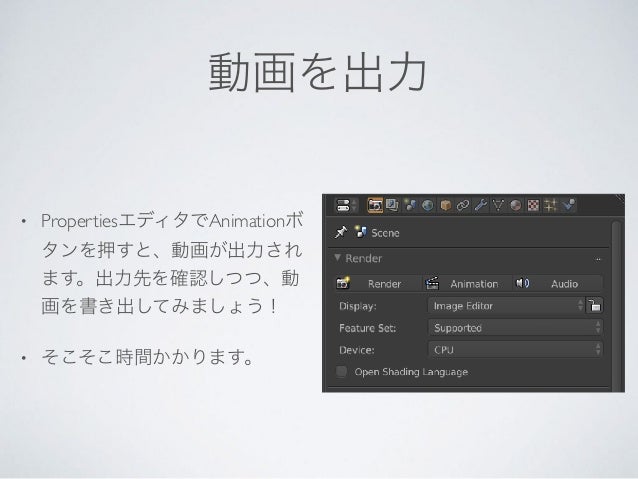Toggle the pin icon beside Scene
The image size is (638, 479).
[340, 232]
